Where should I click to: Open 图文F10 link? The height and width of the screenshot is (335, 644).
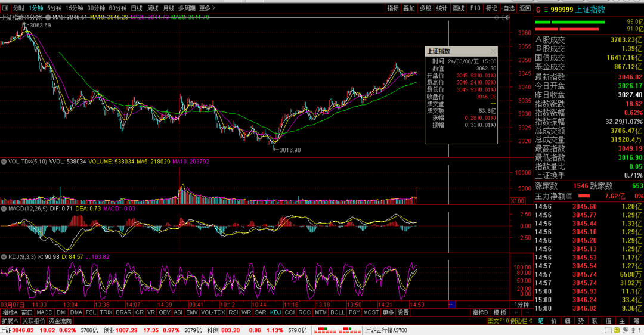pos(498,321)
